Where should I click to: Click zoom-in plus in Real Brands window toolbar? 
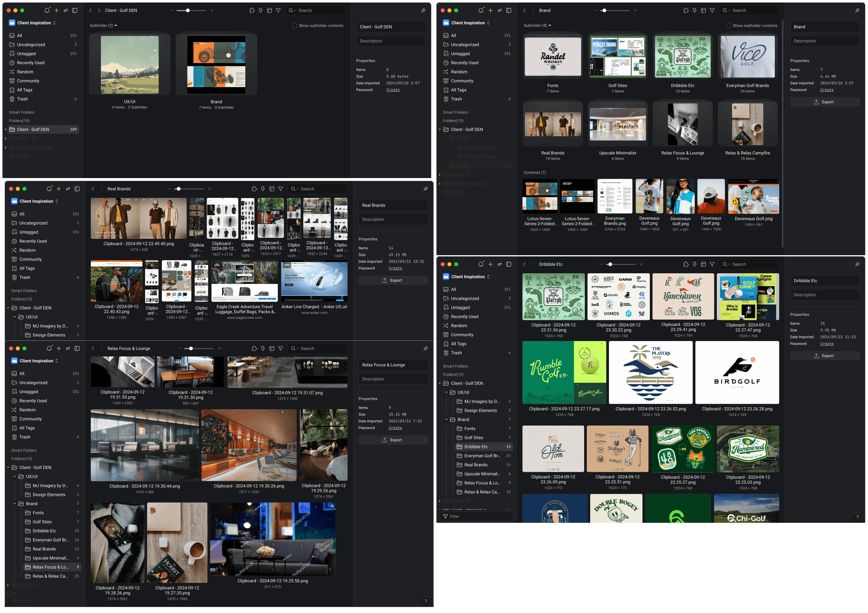209,189
